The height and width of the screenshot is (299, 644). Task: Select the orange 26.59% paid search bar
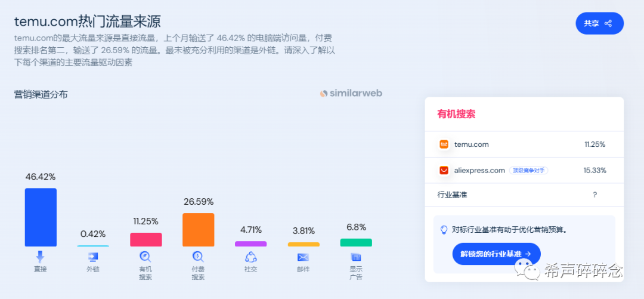198,230
